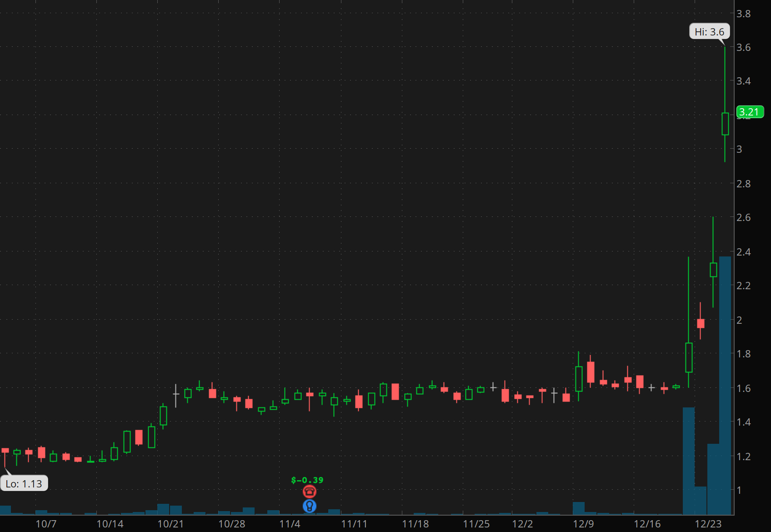Click the 12/9 date label
The width and height of the screenshot is (771, 532).
pyautogui.click(x=583, y=524)
